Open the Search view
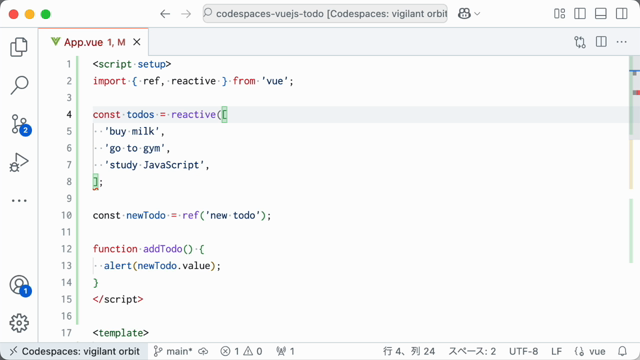 19,85
